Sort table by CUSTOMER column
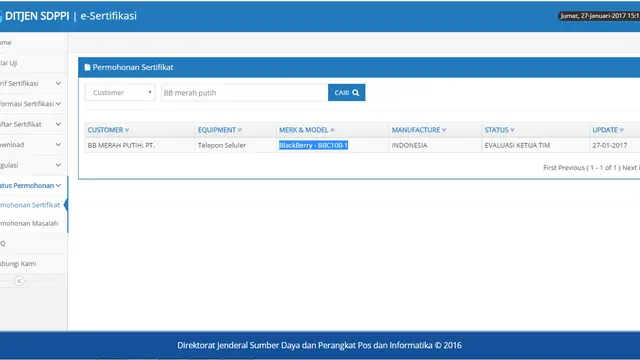640x360 pixels. [x=108, y=130]
